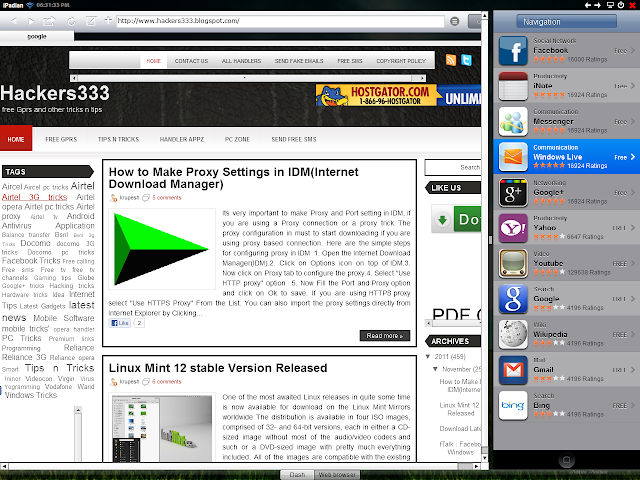Open the Windows Live mail icon
The height and width of the screenshot is (480, 640).
click(513, 157)
